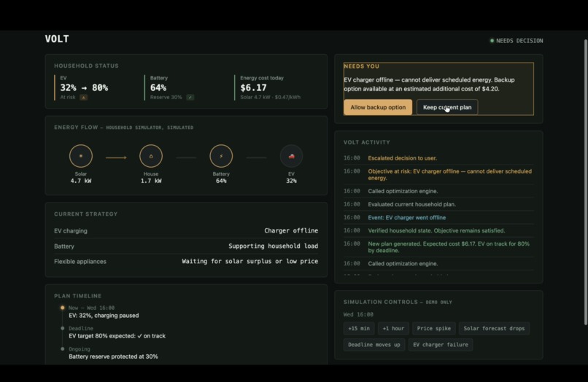Advance simulation by +15 min
This screenshot has height=382, width=588.
tap(359, 328)
